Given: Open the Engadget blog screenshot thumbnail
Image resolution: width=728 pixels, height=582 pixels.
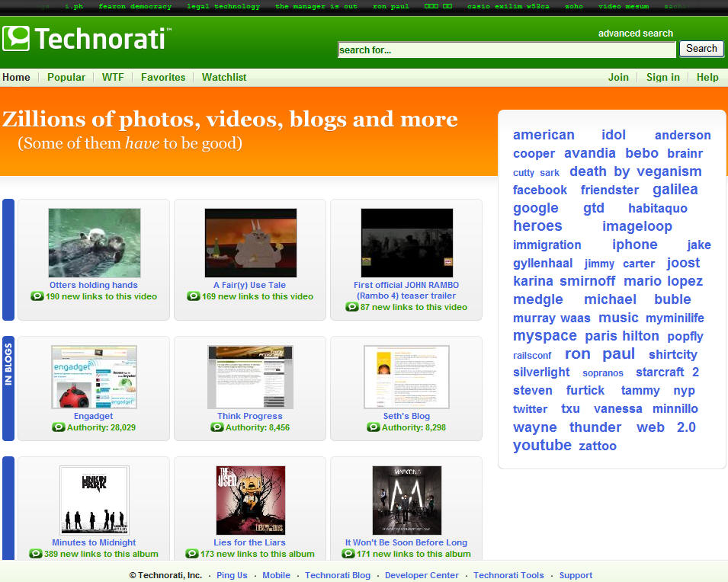Looking at the screenshot, I should coord(95,377).
